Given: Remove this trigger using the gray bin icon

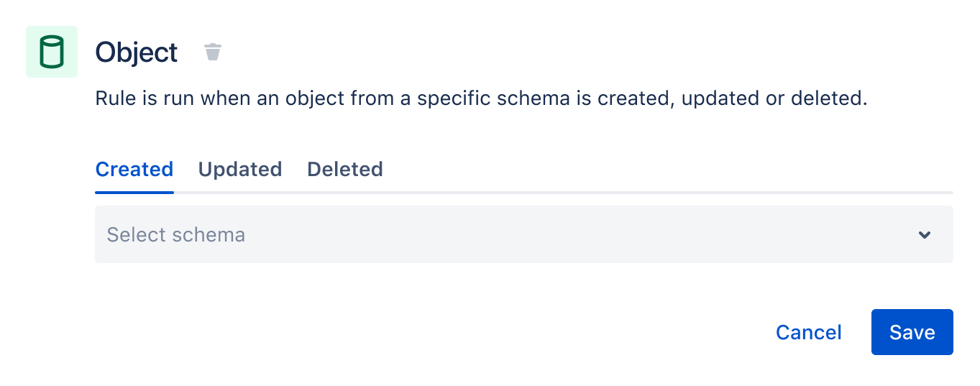Looking at the screenshot, I should (213, 52).
